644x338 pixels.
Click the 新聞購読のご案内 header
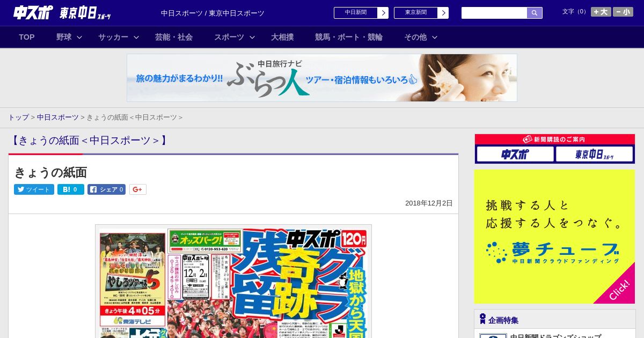554,139
